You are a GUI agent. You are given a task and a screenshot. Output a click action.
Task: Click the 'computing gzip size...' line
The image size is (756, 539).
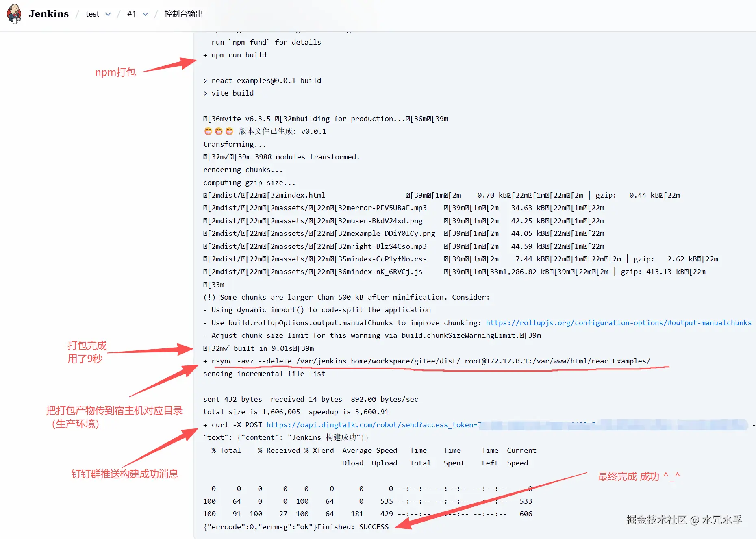(x=249, y=183)
